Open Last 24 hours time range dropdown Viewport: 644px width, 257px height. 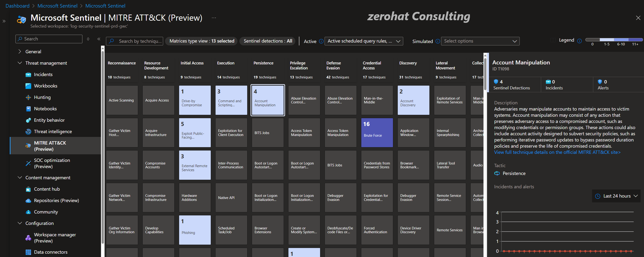[616, 196]
